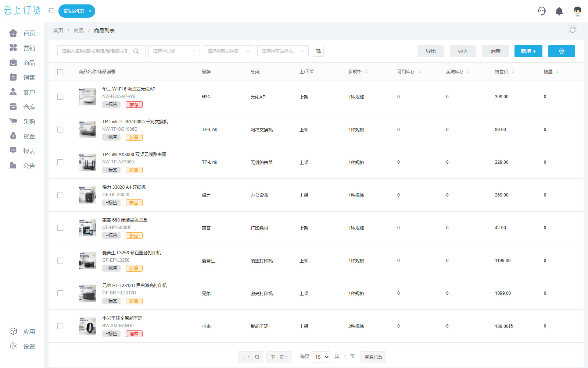Screen dimensions: 588x368
Task: Select the 得力 33020 A4 碎纸机 checkbox
Action: pos(60,195)
